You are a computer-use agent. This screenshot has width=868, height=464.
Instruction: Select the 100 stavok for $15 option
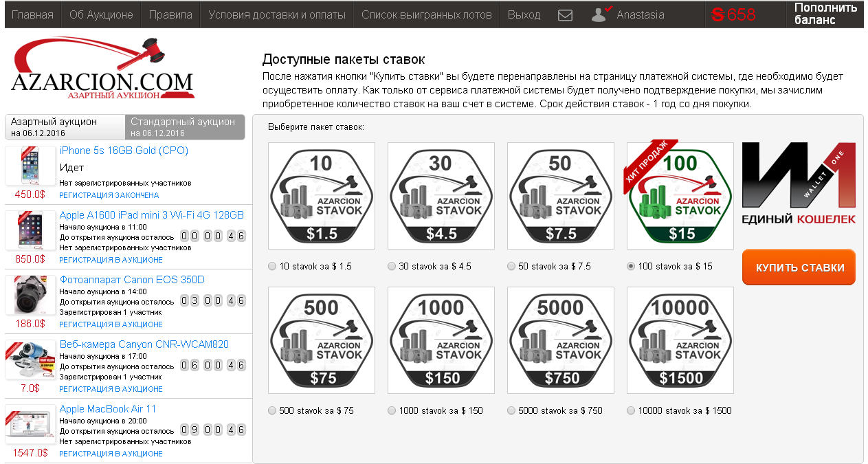tap(631, 267)
